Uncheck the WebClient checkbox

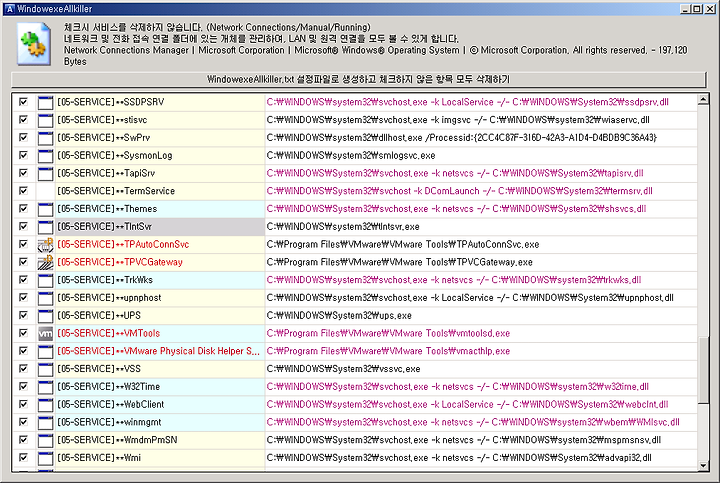point(23,404)
